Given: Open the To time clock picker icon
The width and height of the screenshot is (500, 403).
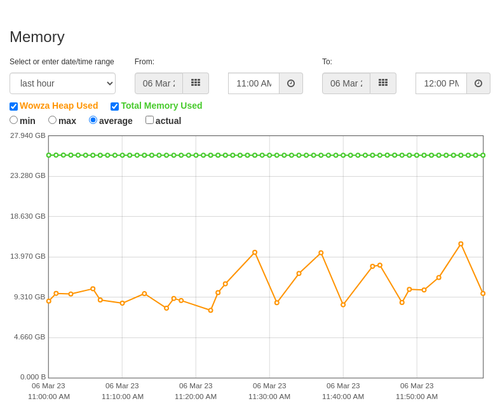Looking at the screenshot, I should (478, 83).
